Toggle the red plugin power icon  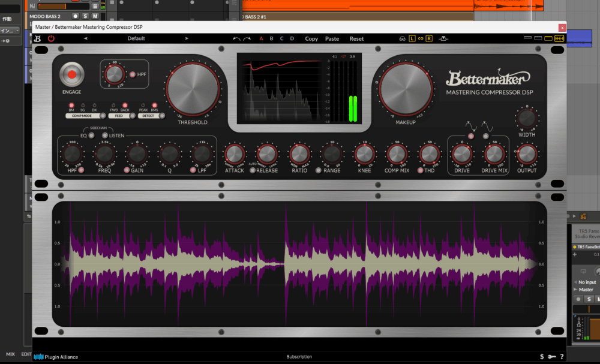tap(51, 38)
